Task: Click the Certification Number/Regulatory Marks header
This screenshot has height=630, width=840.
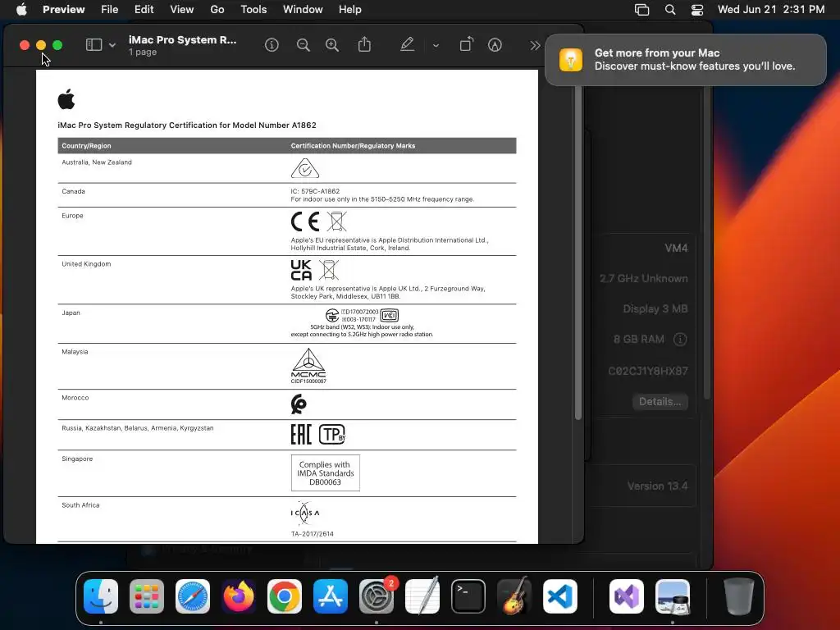Action: pyautogui.click(x=353, y=146)
